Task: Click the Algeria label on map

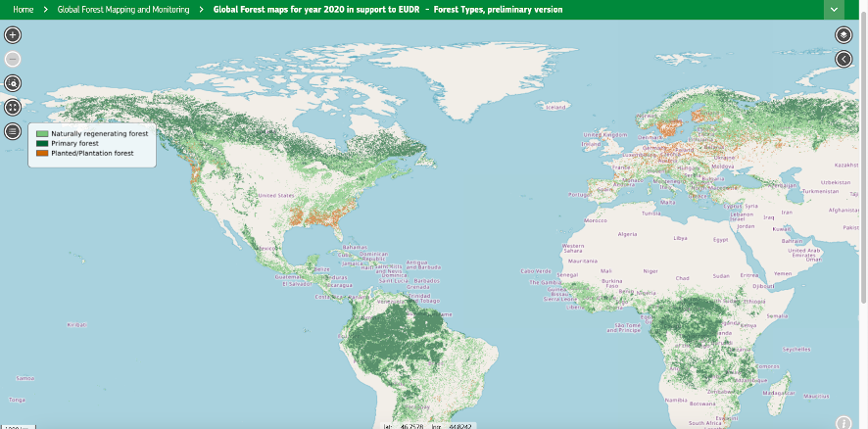Action: click(627, 234)
